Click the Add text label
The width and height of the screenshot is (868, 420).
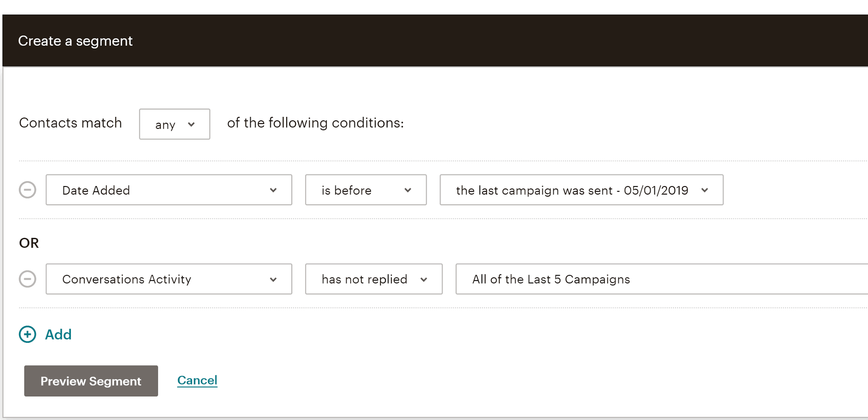point(58,334)
